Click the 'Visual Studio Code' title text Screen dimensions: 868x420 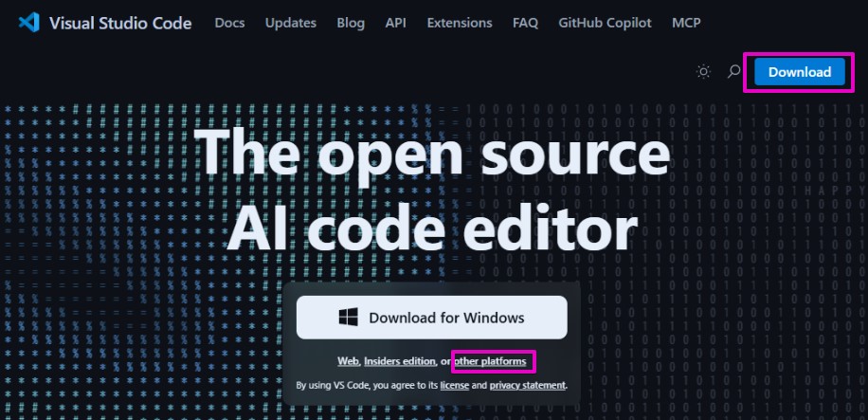coord(120,24)
